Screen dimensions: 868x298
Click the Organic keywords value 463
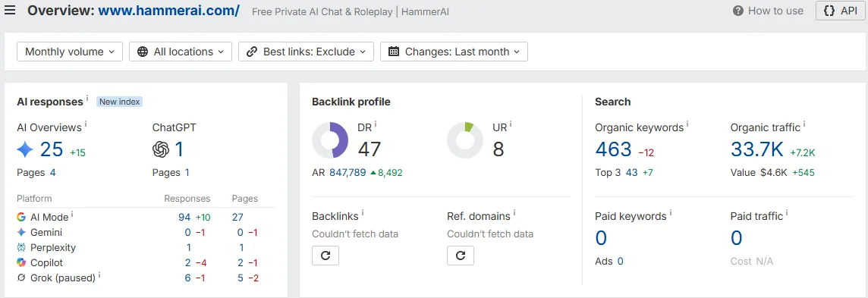[613, 149]
